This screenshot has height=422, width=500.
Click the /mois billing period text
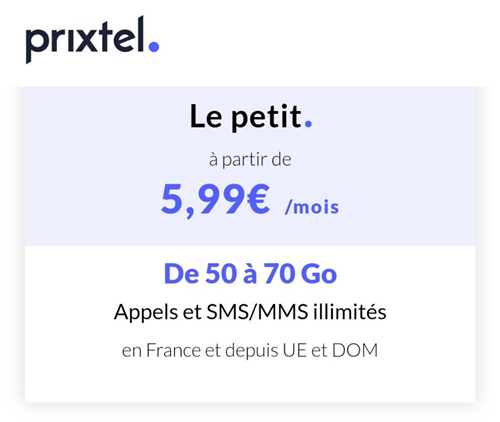[312, 207]
